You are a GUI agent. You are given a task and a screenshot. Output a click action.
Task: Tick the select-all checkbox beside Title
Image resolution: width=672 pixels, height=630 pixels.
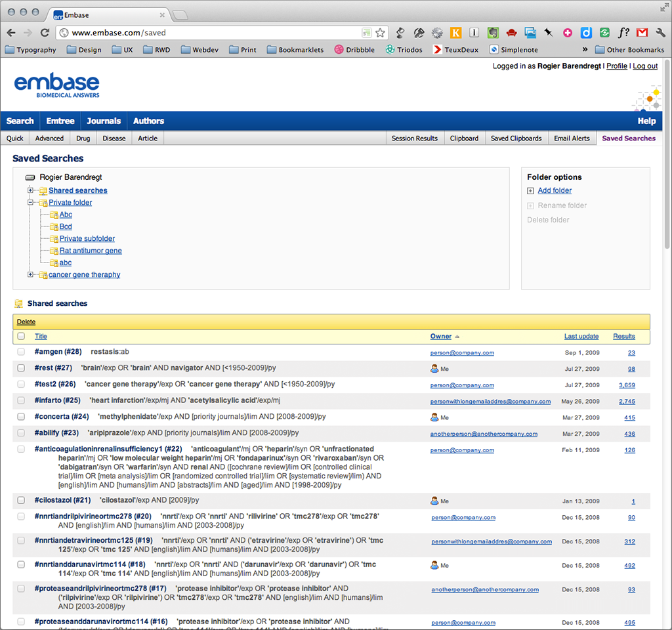click(x=21, y=337)
